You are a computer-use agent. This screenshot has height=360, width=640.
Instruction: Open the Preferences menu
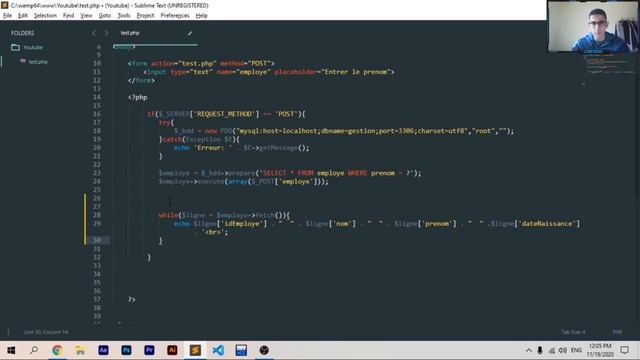pyautogui.click(x=175, y=16)
